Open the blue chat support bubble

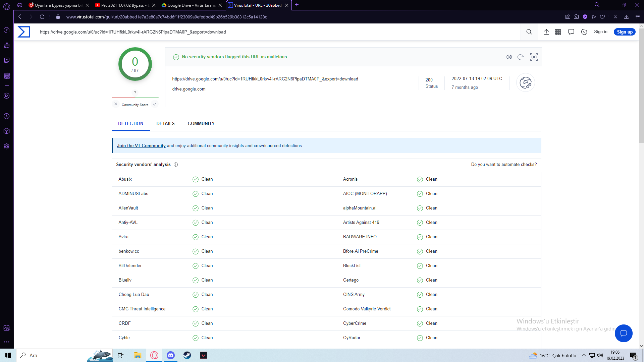click(624, 333)
